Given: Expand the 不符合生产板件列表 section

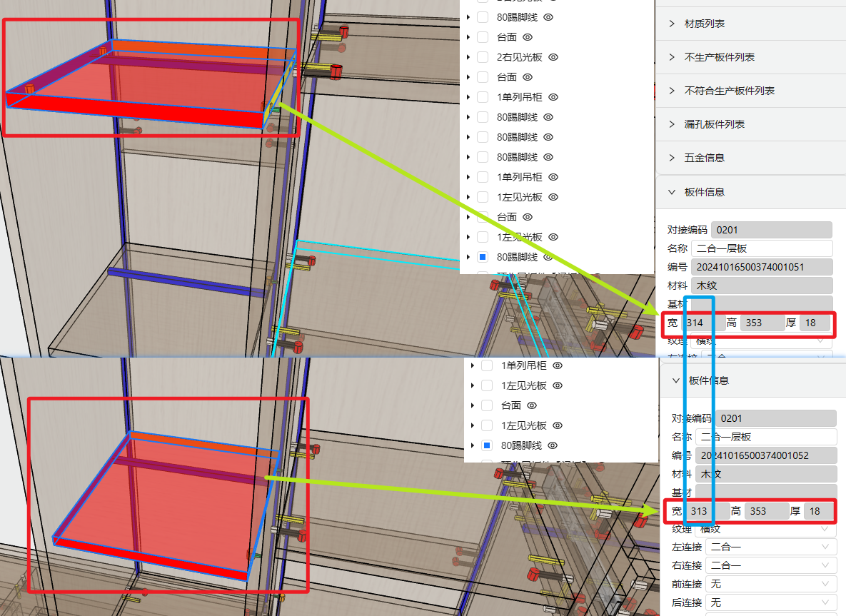Looking at the screenshot, I should [x=729, y=91].
